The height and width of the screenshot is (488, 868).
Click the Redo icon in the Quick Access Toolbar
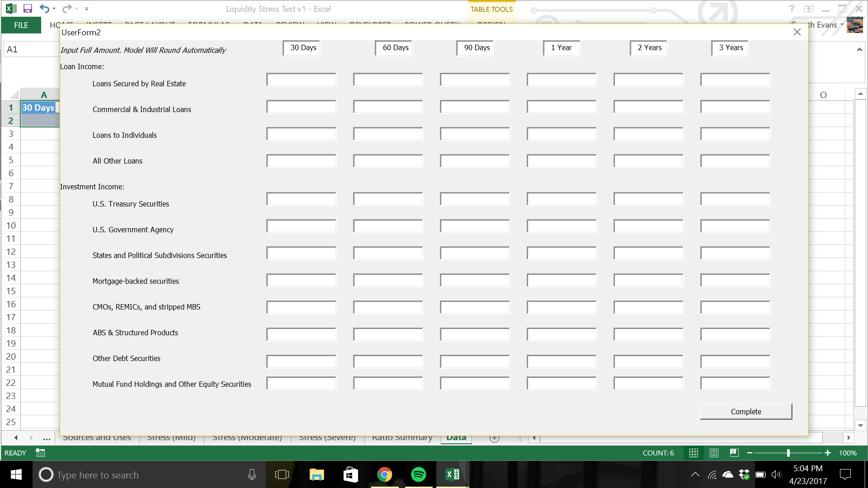67,9
